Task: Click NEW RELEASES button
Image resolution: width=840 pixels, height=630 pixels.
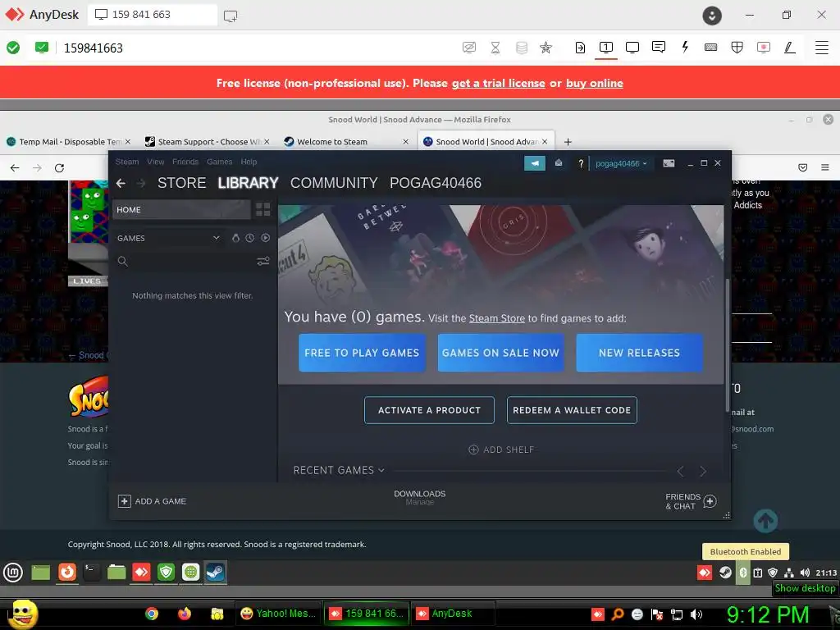Action: coord(639,353)
